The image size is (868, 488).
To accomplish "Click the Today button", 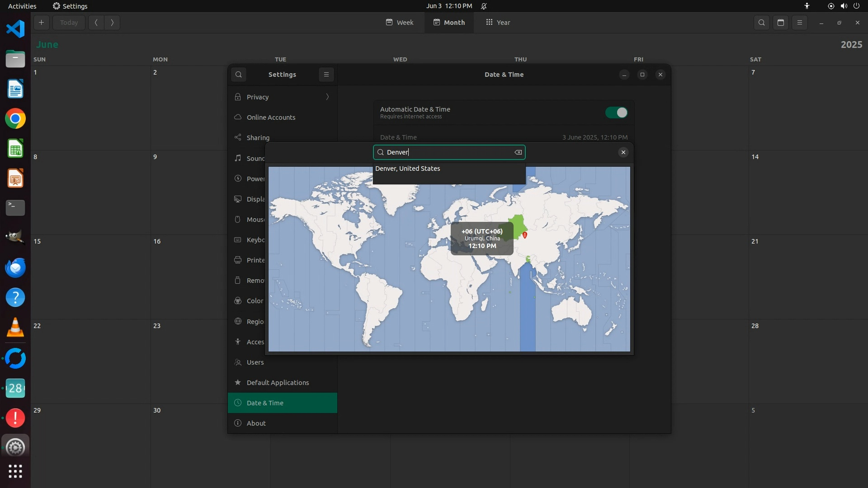I will point(69,23).
